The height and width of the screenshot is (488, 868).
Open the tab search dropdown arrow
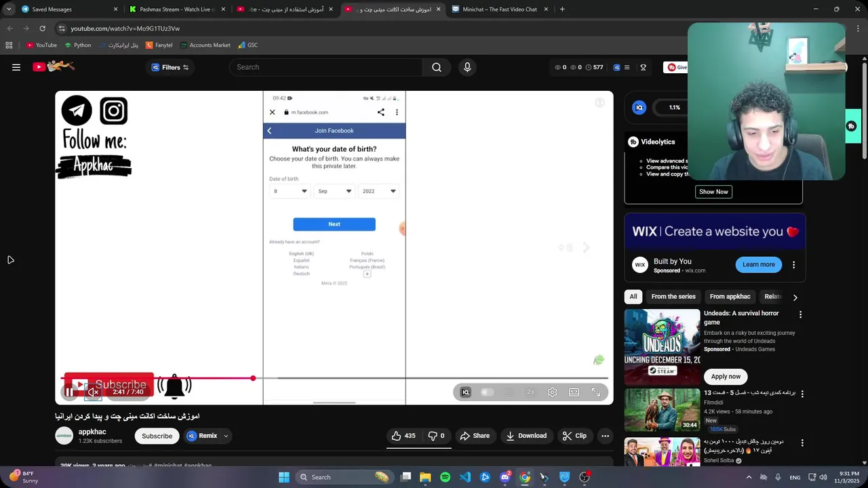(x=9, y=9)
